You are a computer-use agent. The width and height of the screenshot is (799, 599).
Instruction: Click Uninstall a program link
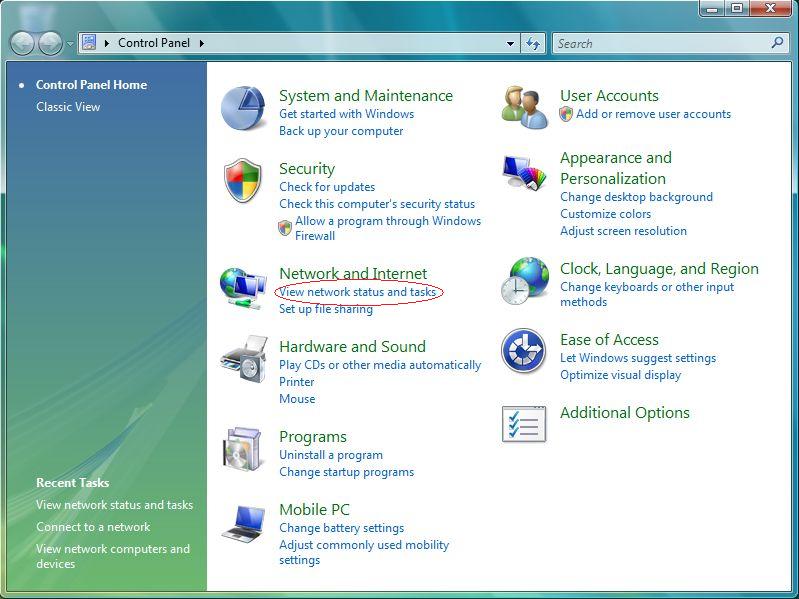tap(331, 455)
